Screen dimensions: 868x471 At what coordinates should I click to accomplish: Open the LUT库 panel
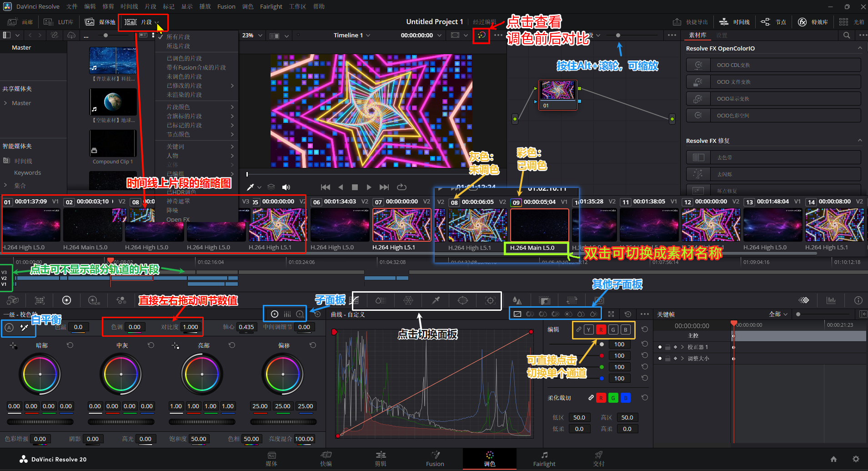tap(59, 22)
